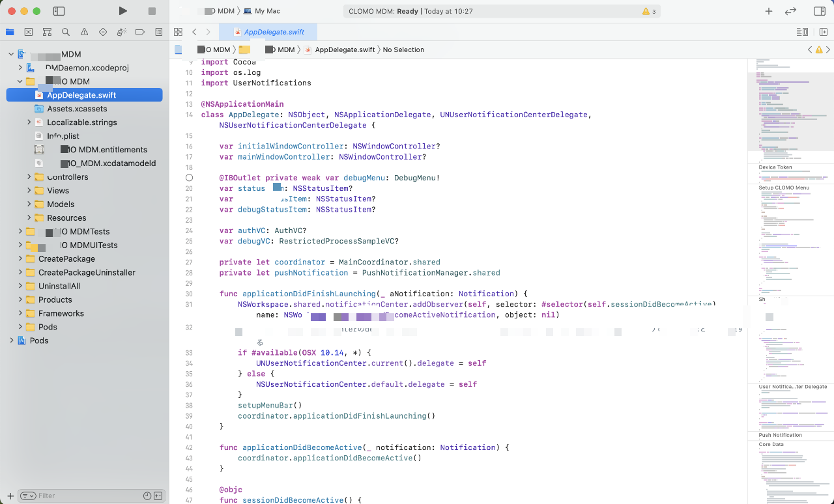
Task: Toggle the inspectors panel button
Action: [x=820, y=11]
